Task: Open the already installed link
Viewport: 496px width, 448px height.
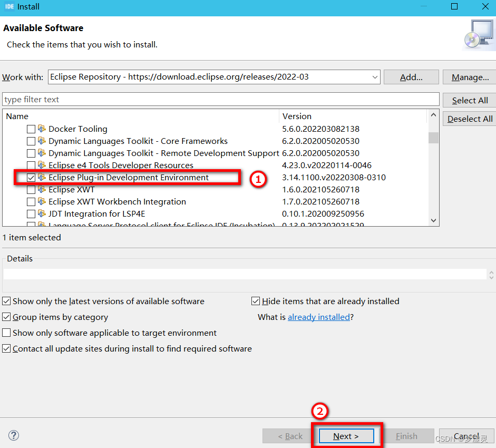Action: 318,317
